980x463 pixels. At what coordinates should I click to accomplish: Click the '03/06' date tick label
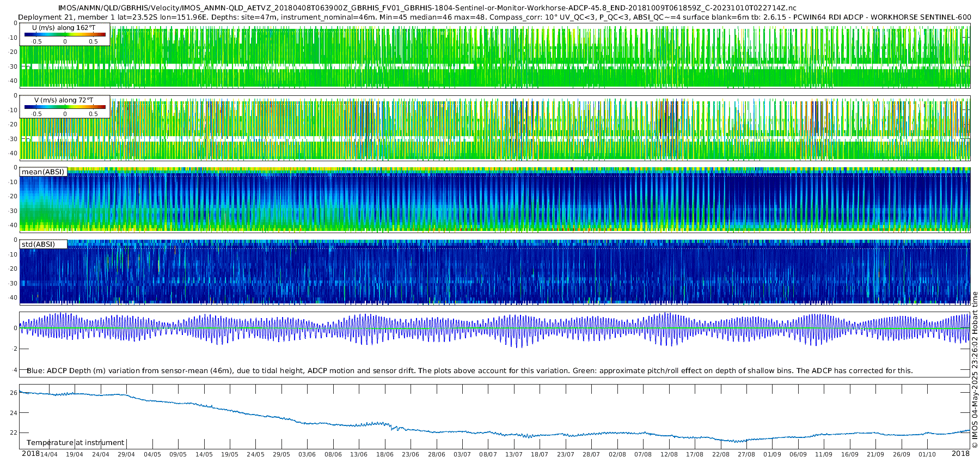(307, 454)
